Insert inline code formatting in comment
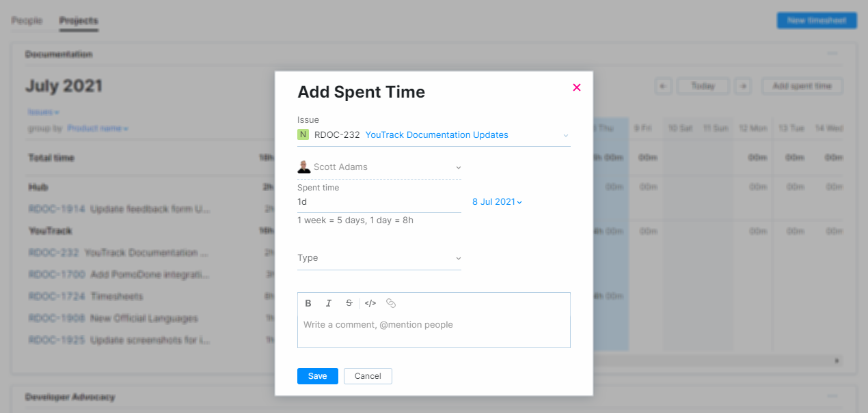 point(370,303)
